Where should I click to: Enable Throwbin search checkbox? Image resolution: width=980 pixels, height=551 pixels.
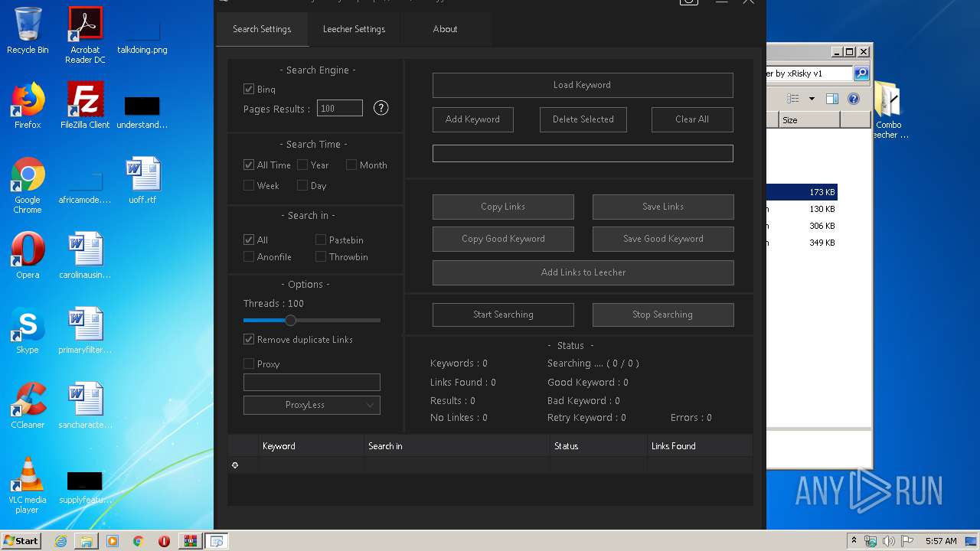tap(321, 256)
